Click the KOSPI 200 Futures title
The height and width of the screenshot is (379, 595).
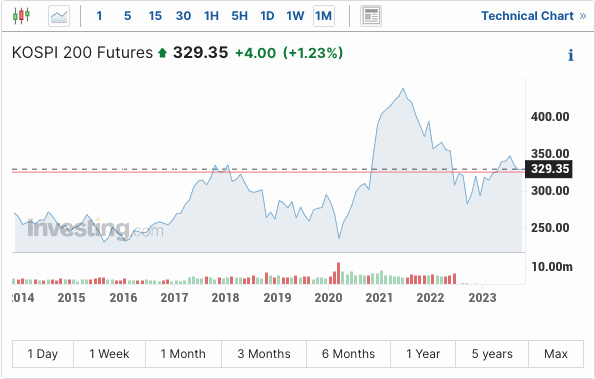click(x=82, y=53)
